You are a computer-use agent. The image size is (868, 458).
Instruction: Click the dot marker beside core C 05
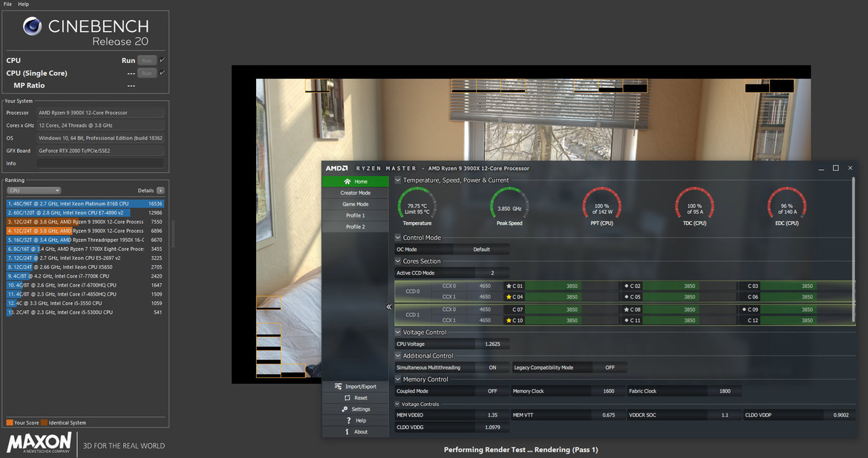(627, 297)
